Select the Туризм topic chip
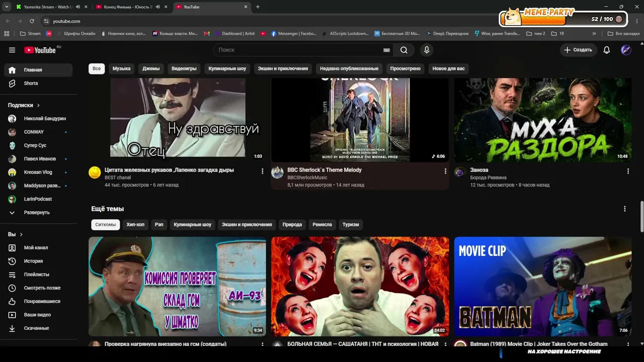644x362 pixels. 351,224
